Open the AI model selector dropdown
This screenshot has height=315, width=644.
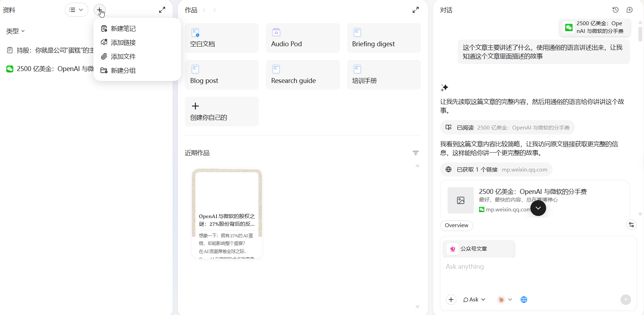pos(504,300)
